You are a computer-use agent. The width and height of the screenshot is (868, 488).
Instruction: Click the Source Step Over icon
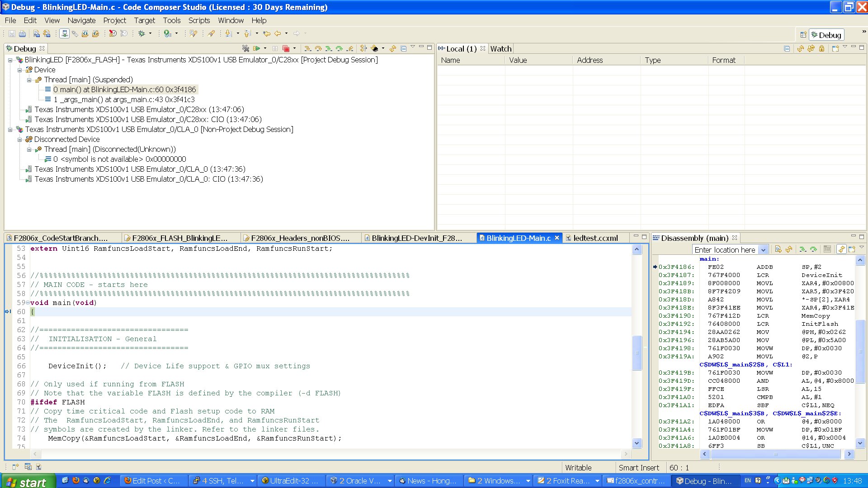(x=318, y=48)
